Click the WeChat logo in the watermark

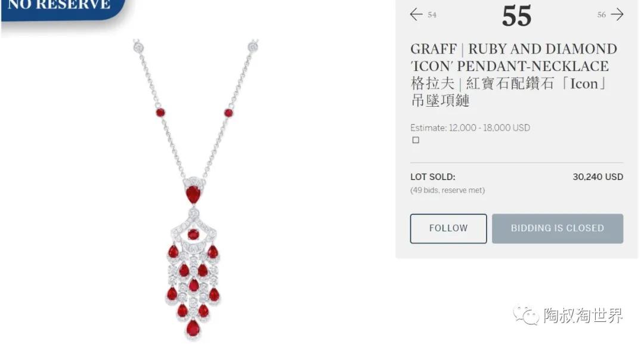[x=526, y=315]
